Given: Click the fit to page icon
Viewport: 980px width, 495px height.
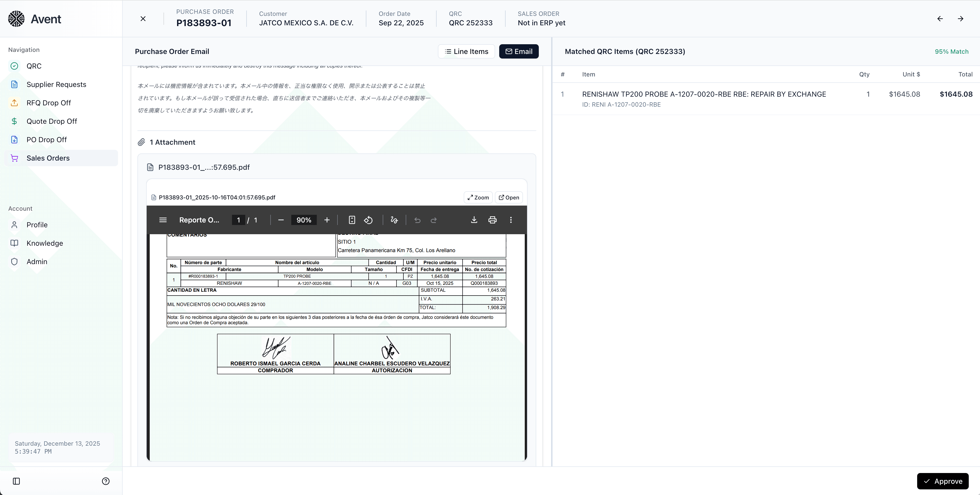Looking at the screenshot, I should (x=352, y=220).
